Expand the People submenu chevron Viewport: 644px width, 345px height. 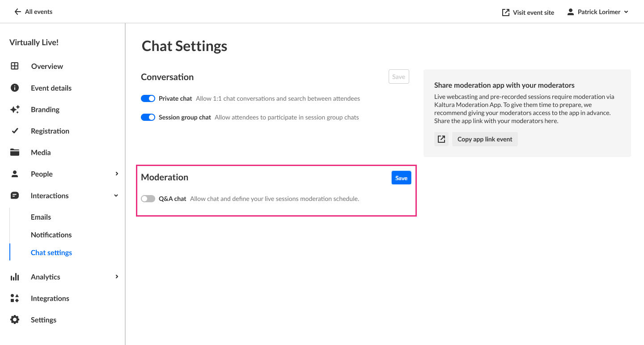pyautogui.click(x=117, y=174)
